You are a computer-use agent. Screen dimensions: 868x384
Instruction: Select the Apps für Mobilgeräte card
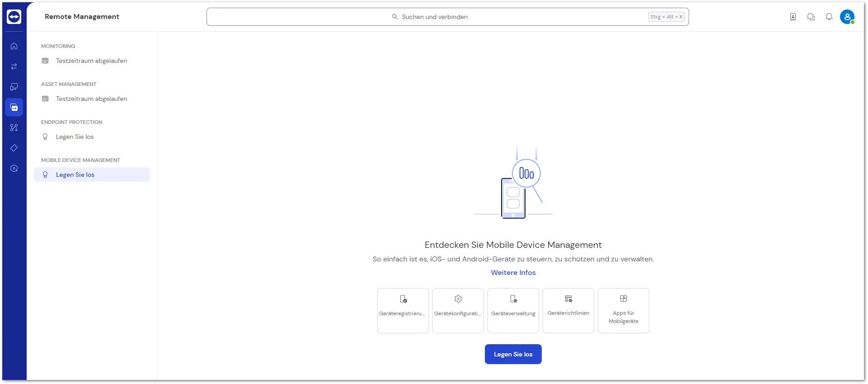(624, 311)
